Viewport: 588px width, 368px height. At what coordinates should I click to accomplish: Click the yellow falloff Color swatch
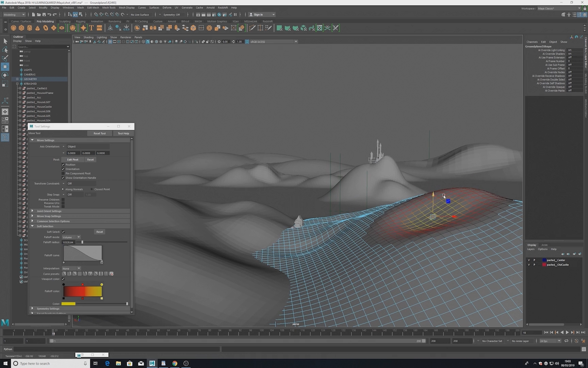tap(68, 304)
